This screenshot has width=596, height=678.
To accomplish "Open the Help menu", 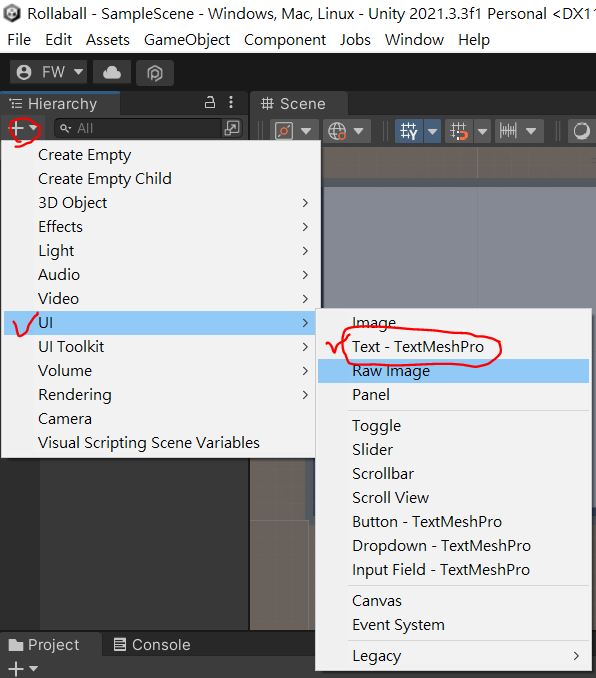I will pyautogui.click(x=474, y=40).
